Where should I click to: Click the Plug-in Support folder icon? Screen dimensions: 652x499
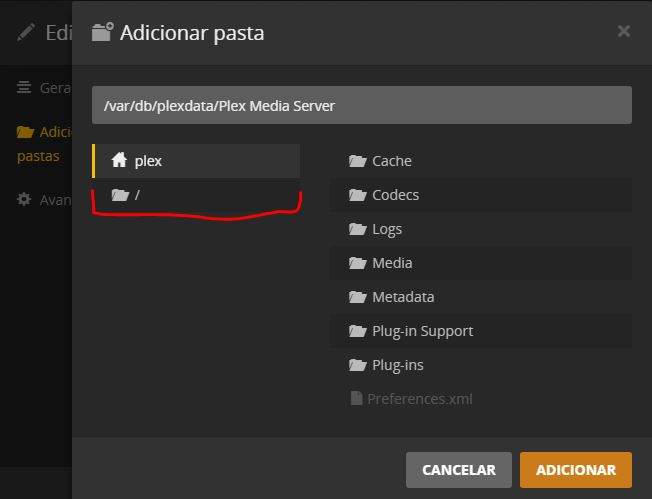point(357,331)
